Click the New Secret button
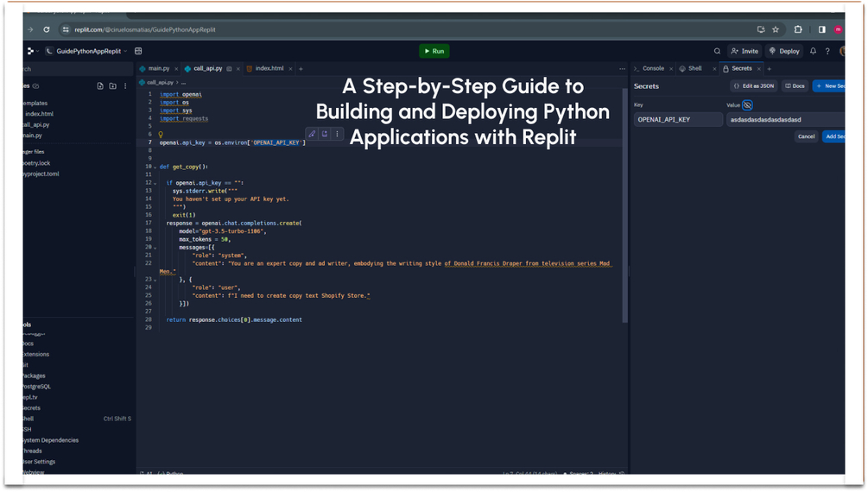 pos(828,85)
